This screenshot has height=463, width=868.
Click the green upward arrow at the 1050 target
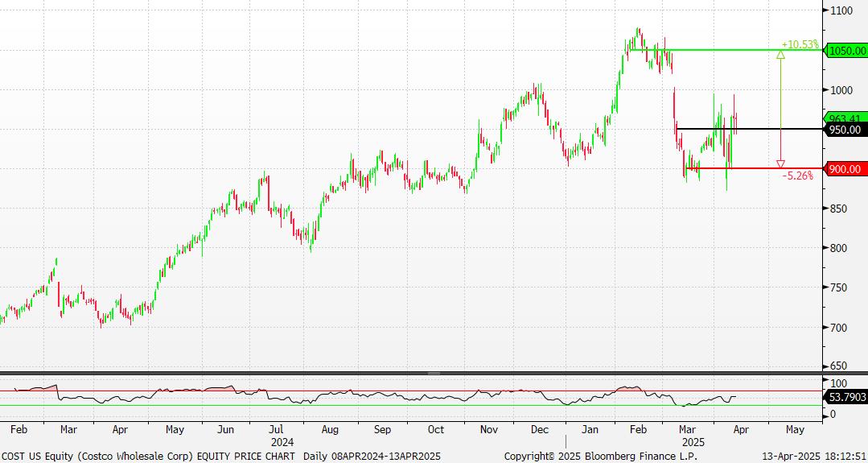780,54
